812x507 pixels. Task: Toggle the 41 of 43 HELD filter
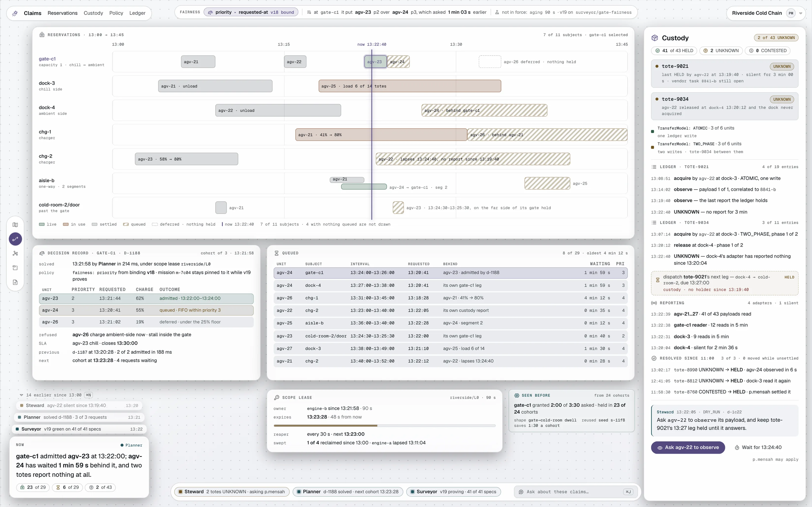coord(674,51)
